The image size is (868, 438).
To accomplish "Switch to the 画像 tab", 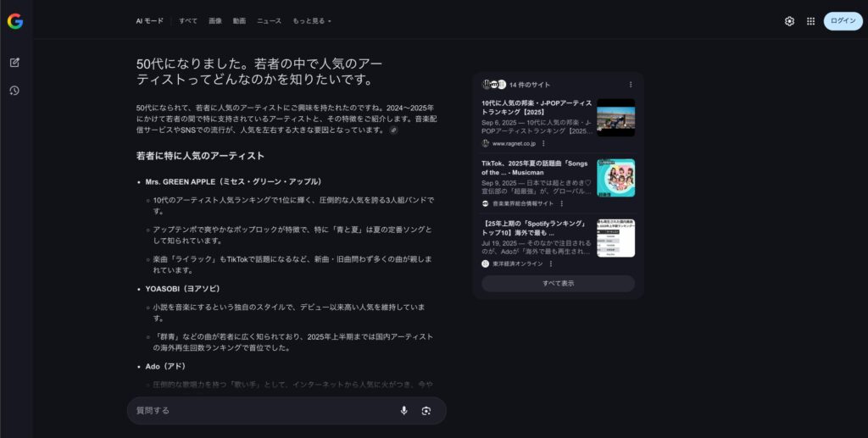I will click(215, 21).
